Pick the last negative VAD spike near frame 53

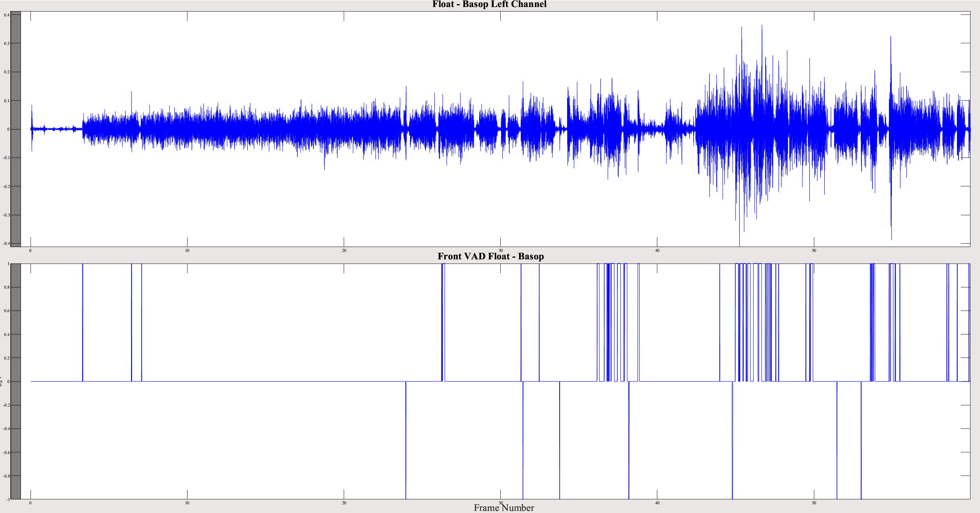pyautogui.click(x=861, y=440)
